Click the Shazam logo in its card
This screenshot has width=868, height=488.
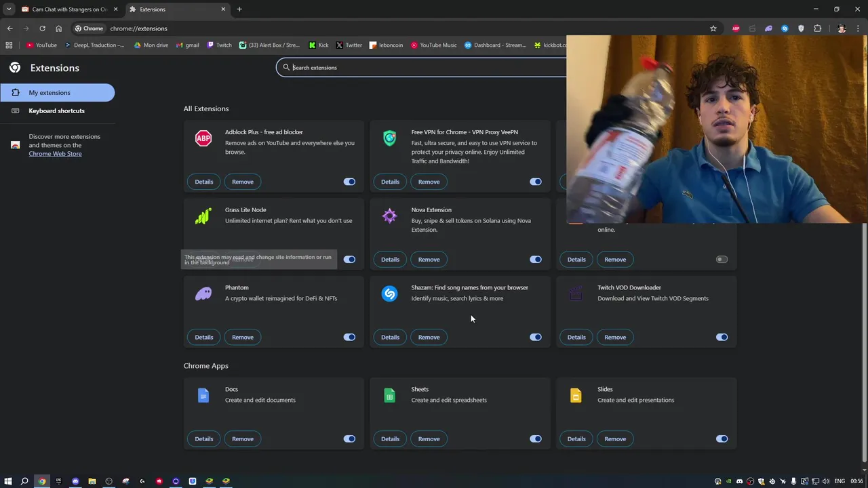coord(389,293)
